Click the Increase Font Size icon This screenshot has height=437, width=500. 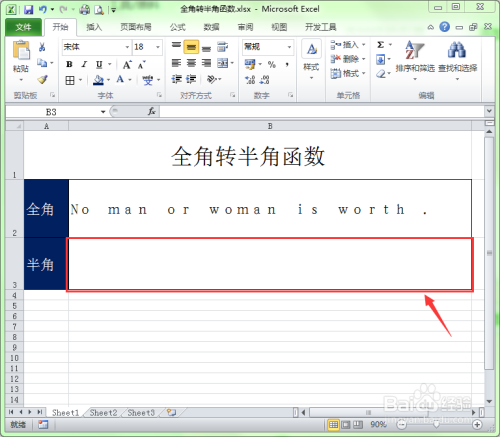127,64
